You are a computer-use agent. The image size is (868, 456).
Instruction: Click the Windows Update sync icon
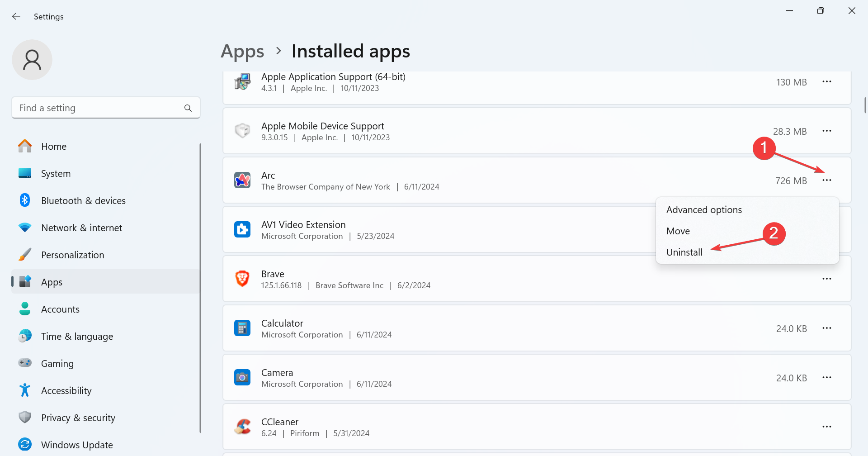pos(25,444)
